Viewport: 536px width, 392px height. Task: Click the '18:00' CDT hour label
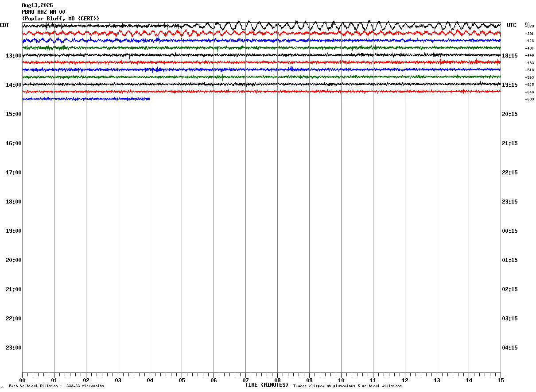point(14,202)
